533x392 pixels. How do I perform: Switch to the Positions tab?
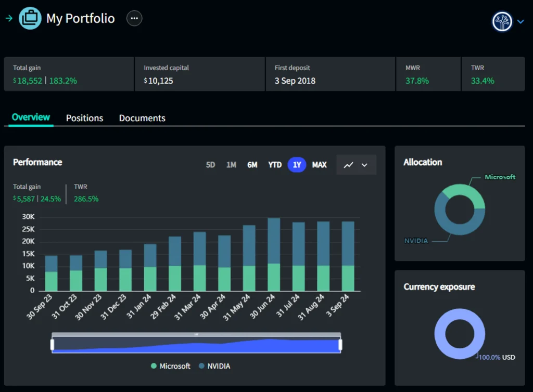click(x=84, y=118)
